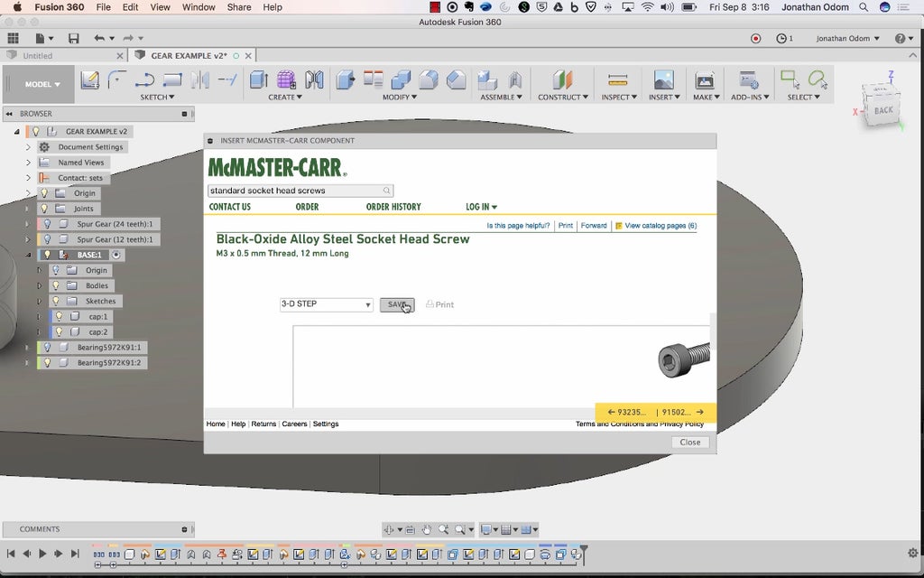The width and height of the screenshot is (924, 578).
Task: Click the socket head screw thumbnail
Action: (684, 359)
